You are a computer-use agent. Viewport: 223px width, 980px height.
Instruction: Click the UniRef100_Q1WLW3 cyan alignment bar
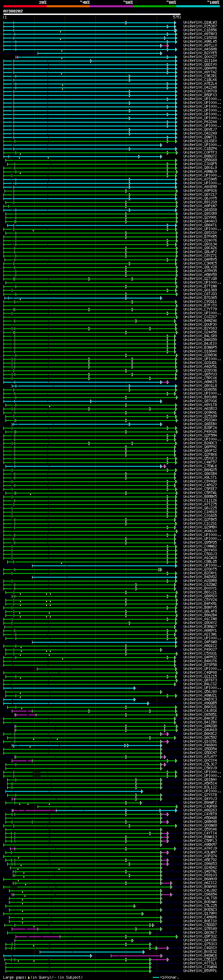[90, 23]
